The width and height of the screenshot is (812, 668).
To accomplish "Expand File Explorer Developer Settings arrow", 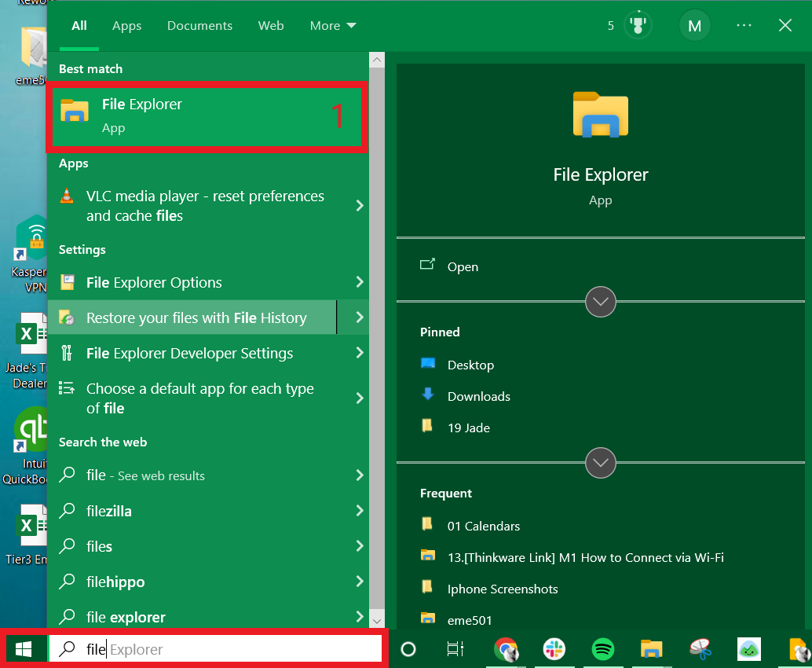I will coord(360,353).
